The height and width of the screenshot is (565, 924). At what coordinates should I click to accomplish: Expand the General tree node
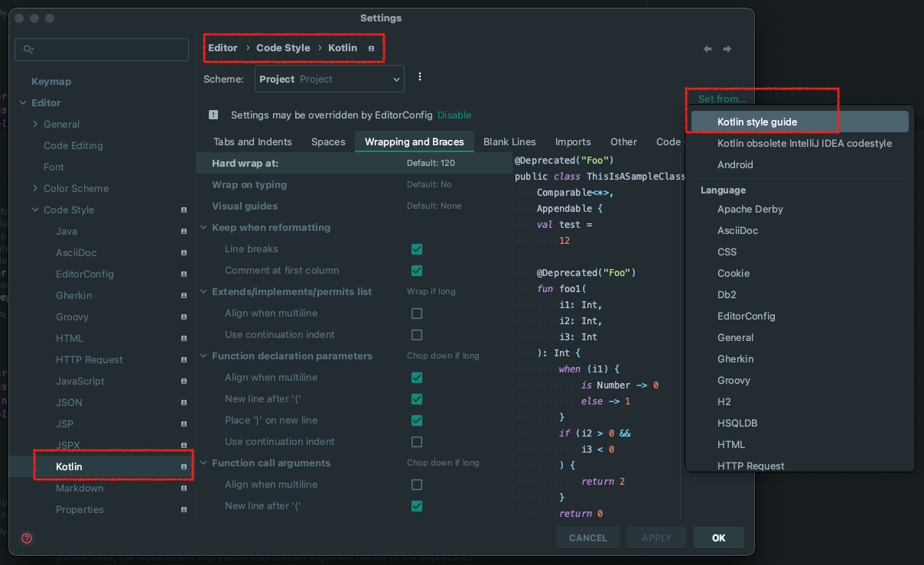pyautogui.click(x=35, y=124)
